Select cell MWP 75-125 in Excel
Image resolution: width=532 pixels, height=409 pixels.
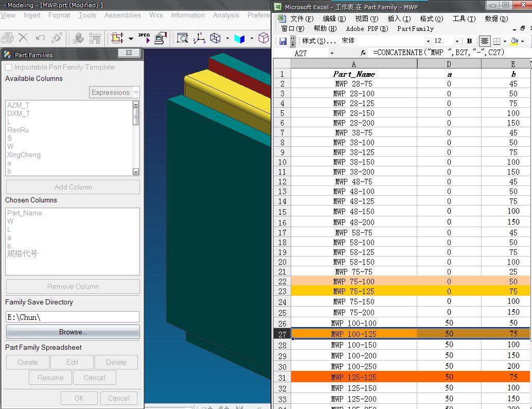354,291
